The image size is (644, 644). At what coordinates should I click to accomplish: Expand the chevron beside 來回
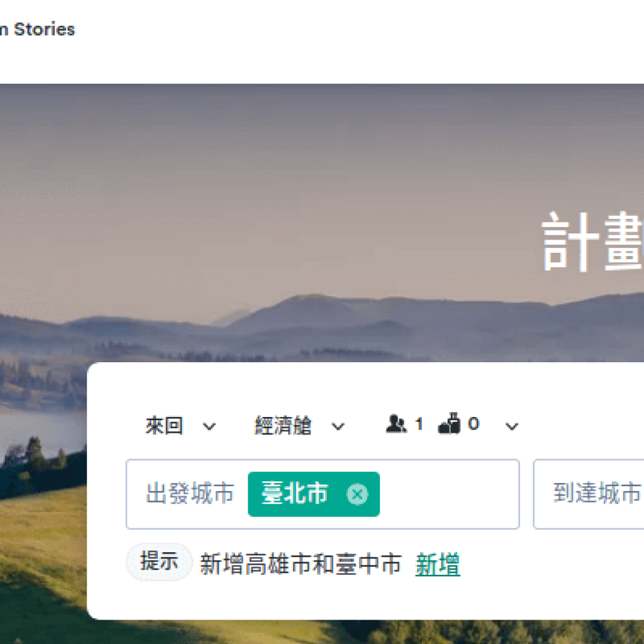pyautogui.click(x=209, y=427)
